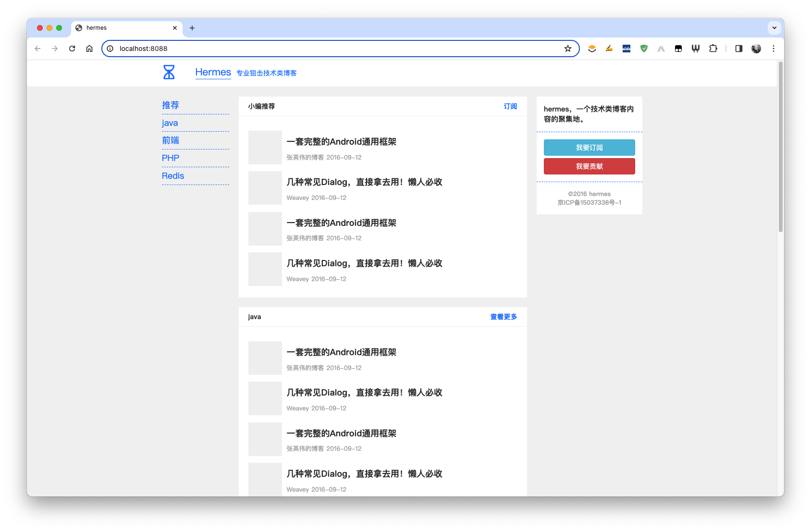Open the green shield extension
This screenshot has width=811, height=532.
tap(644, 49)
